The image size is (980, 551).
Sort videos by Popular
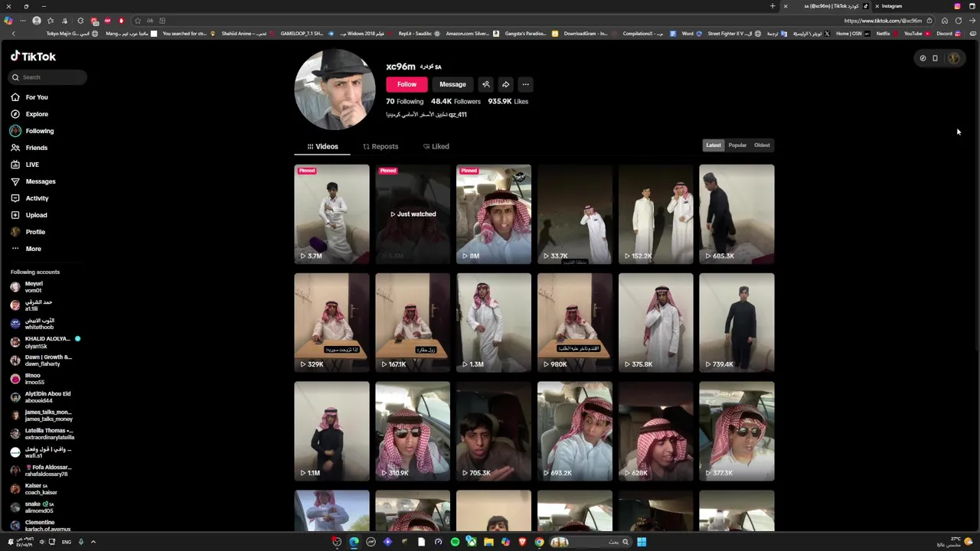[737, 145]
